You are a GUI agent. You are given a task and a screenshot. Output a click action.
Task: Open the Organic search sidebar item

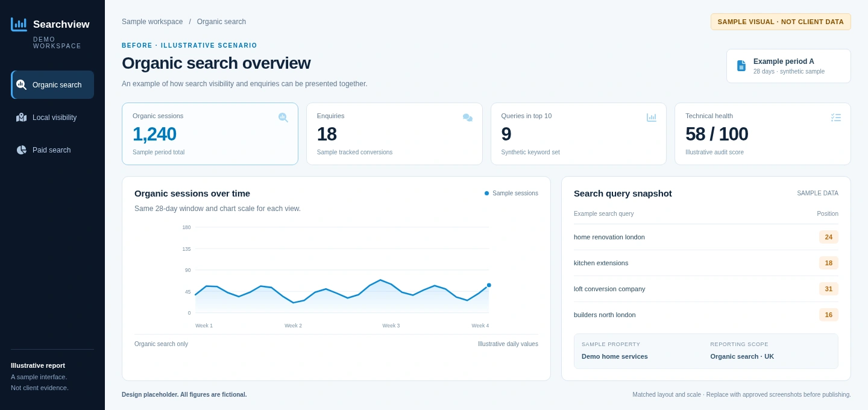pyautogui.click(x=52, y=85)
